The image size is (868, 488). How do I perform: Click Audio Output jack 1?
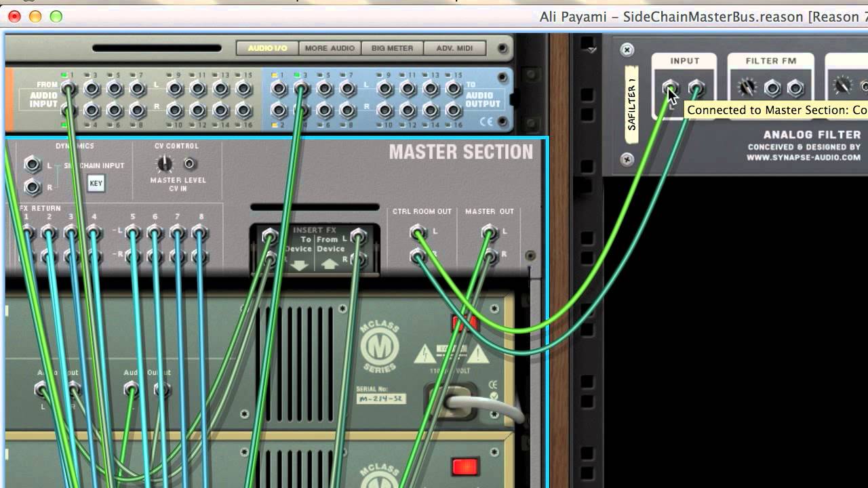pos(279,88)
